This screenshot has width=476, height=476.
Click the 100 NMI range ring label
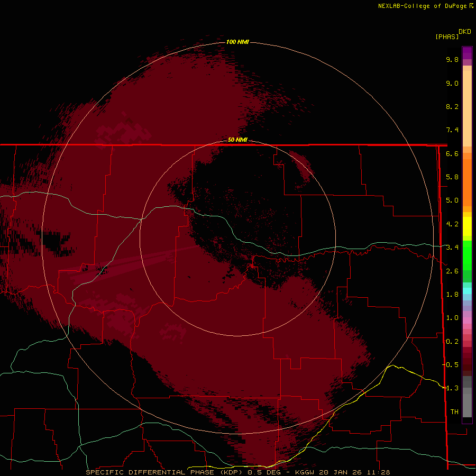click(237, 42)
